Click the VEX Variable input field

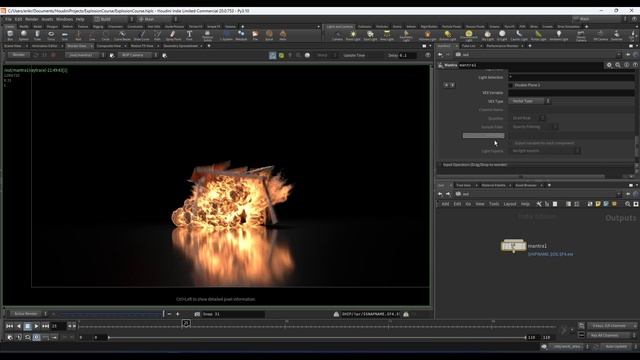[x=571, y=93]
